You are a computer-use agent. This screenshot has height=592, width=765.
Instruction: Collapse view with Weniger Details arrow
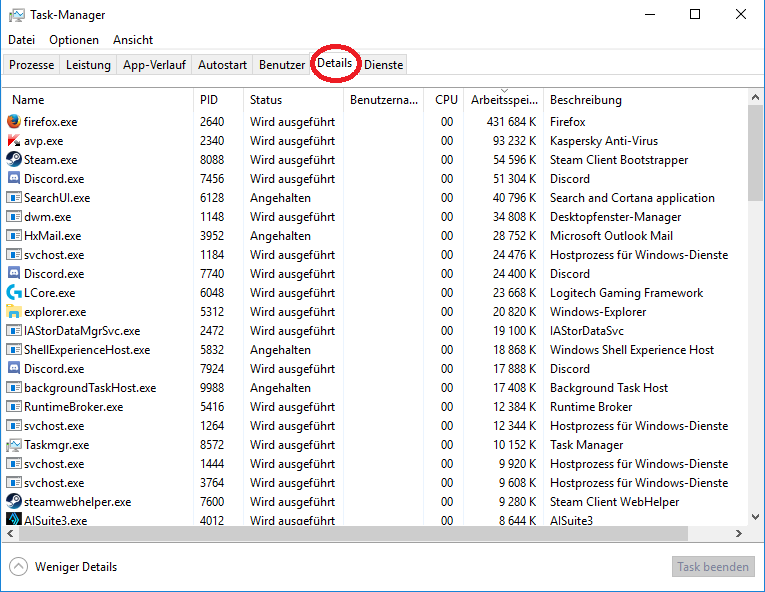click(x=19, y=567)
